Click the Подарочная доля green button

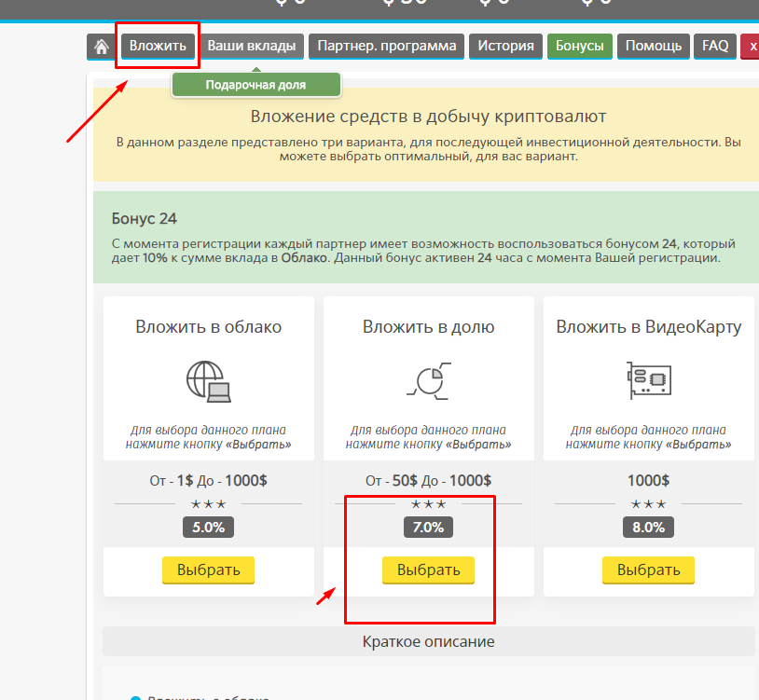256,85
